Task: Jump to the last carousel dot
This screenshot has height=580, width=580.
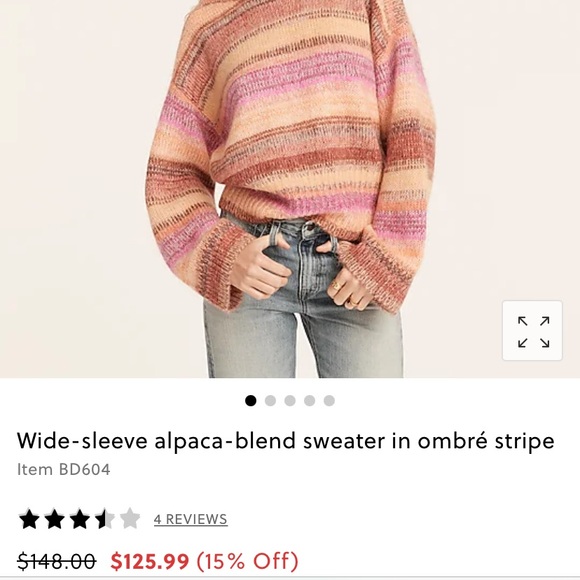Action: coord(329,401)
